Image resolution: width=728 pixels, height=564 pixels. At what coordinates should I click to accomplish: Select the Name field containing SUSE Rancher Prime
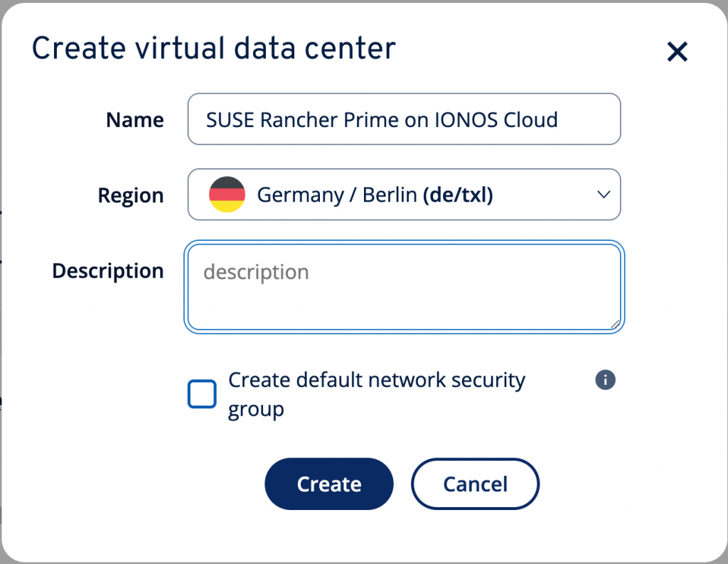(x=404, y=119)
